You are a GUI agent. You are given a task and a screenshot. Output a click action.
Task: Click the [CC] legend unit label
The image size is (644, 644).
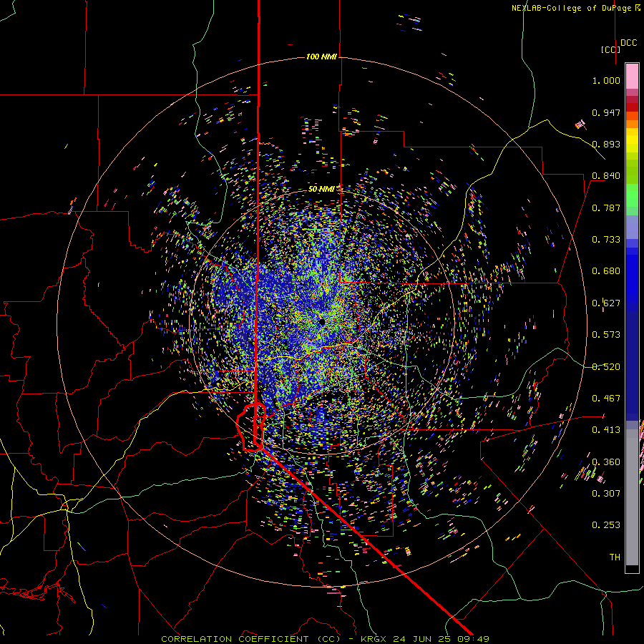pos(610,49)
